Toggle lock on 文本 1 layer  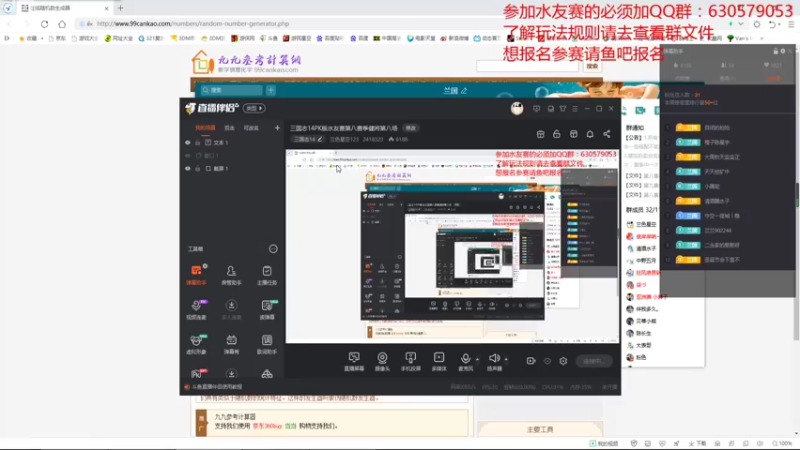point(197,143)
